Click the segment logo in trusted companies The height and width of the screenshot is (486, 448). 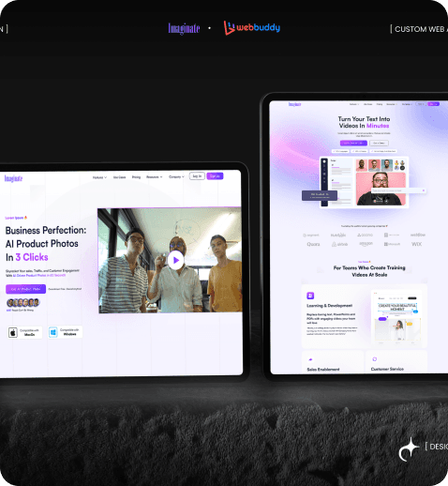pyautogui.click(x=311, y=235)
